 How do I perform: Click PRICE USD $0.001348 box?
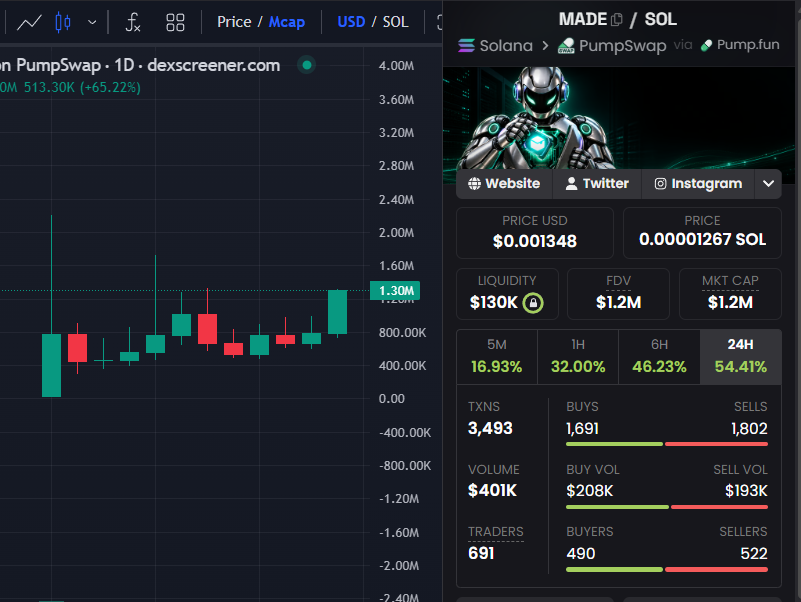[x=535, y=233]
